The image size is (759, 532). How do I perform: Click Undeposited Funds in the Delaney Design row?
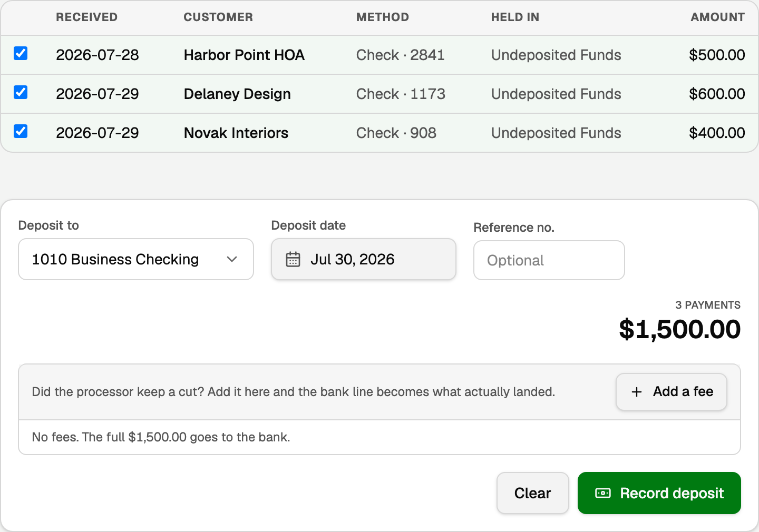click(x=556, y=94)
